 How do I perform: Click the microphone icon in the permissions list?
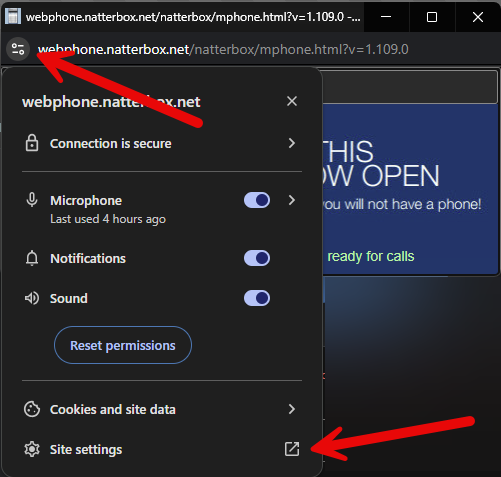pos(32,200)
